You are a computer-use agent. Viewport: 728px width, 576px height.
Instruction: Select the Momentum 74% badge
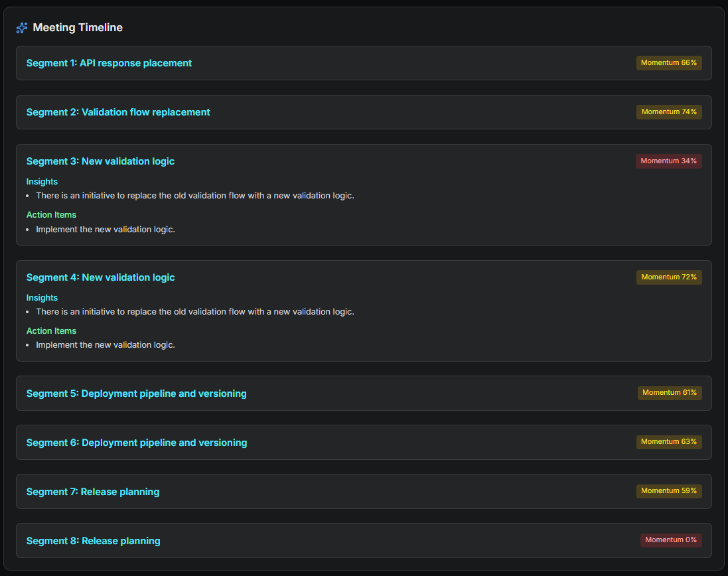pyautogui.click(x=669, y=112)
